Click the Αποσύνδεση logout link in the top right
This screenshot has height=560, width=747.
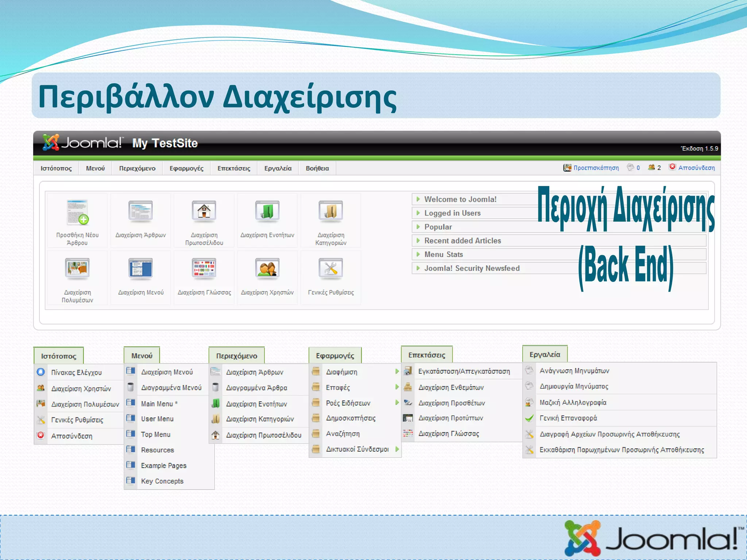696,168
